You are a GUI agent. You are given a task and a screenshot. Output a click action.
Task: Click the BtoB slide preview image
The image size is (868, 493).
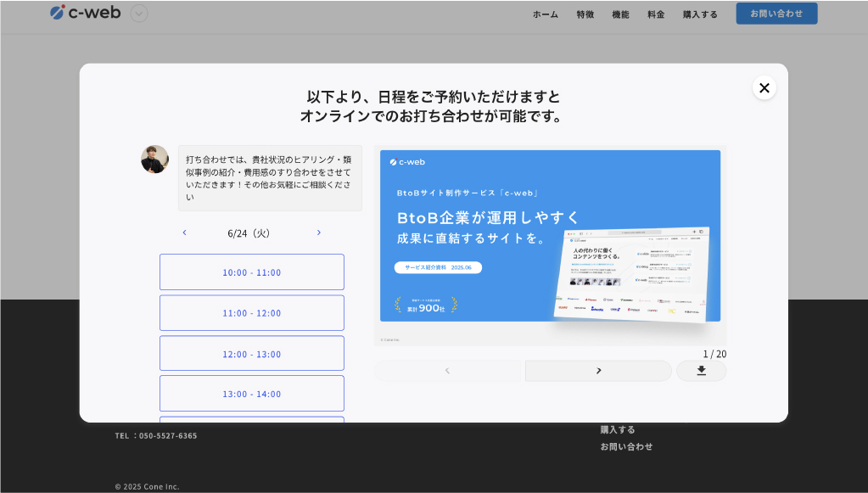[550, 236]
